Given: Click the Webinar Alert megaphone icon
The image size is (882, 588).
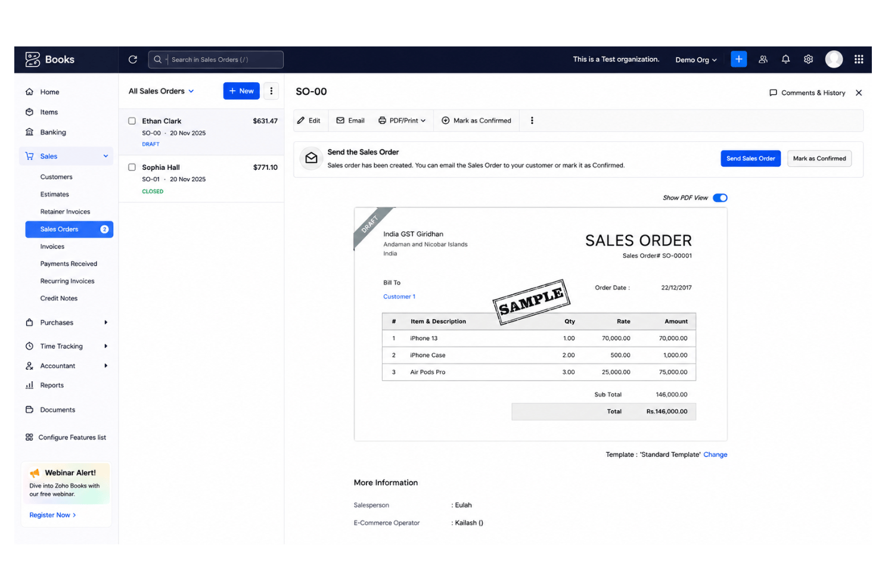Looking at the screenshot, I should pos(35,473).
